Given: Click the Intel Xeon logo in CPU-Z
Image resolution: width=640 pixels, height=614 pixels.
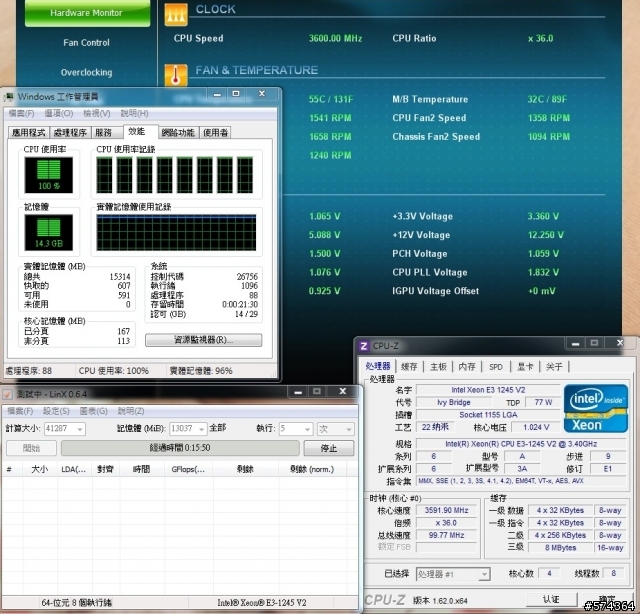Looking at the screenshot, I should point(596,408).
